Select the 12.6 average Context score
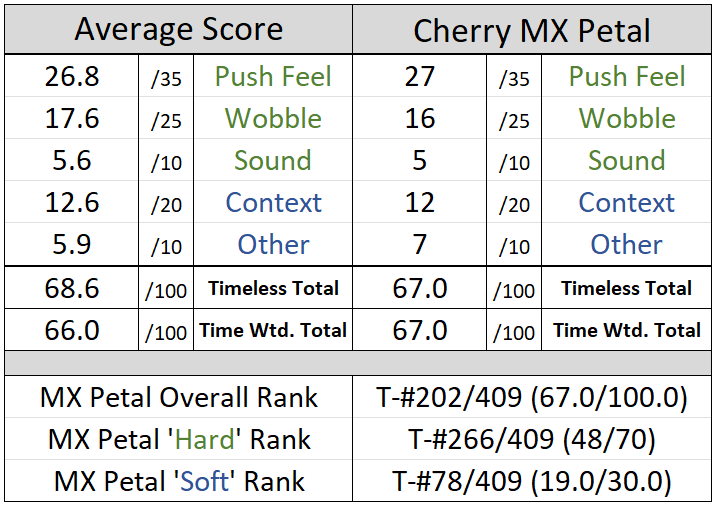 click(x=72, y=202)
